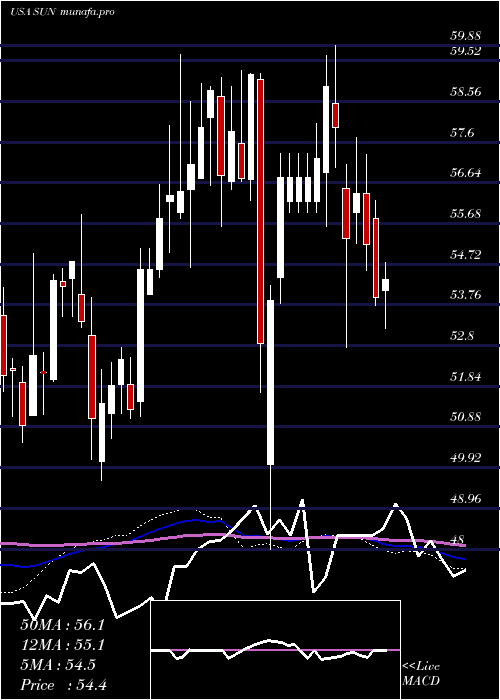The width and height of the screenshot is (500, 700).
Task: Click the 'Price : 54.4' readout
Action: pyautogui.click(x=64, y=685)
